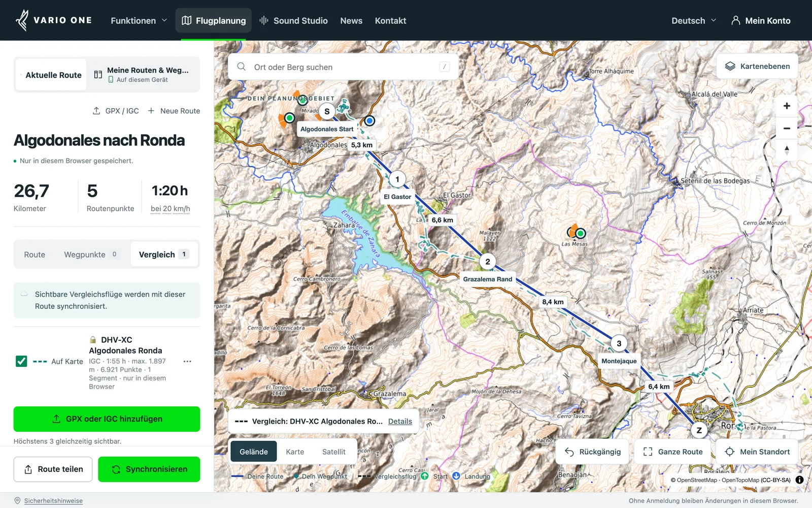
Task: Select the Flugplanung navigation tab
Action: coord(214,20)
